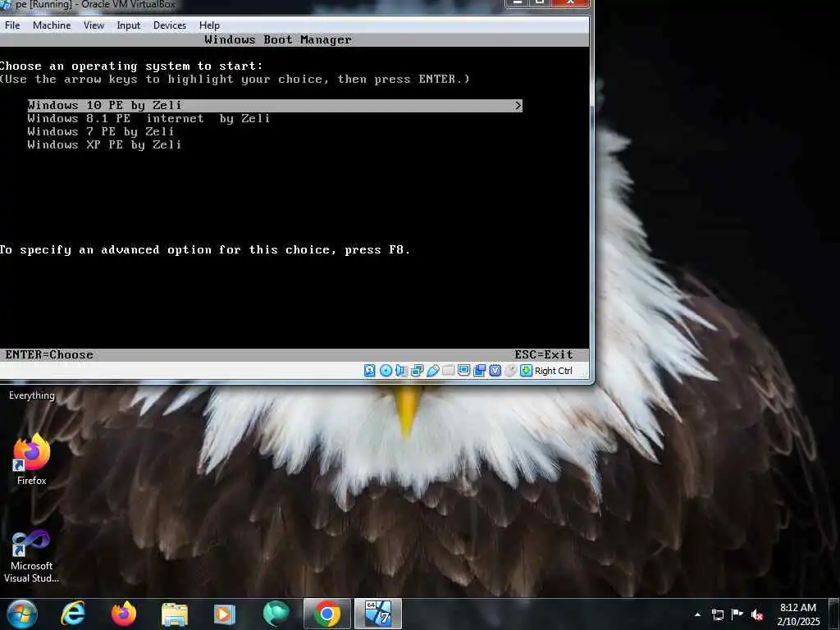Click the network tray icon
Image resolution: width=840 pixels, height=630 pixels.
(x=717, y=614)
